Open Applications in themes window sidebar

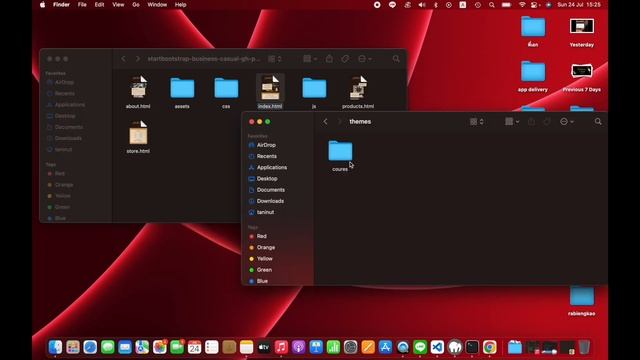[272, 167]
